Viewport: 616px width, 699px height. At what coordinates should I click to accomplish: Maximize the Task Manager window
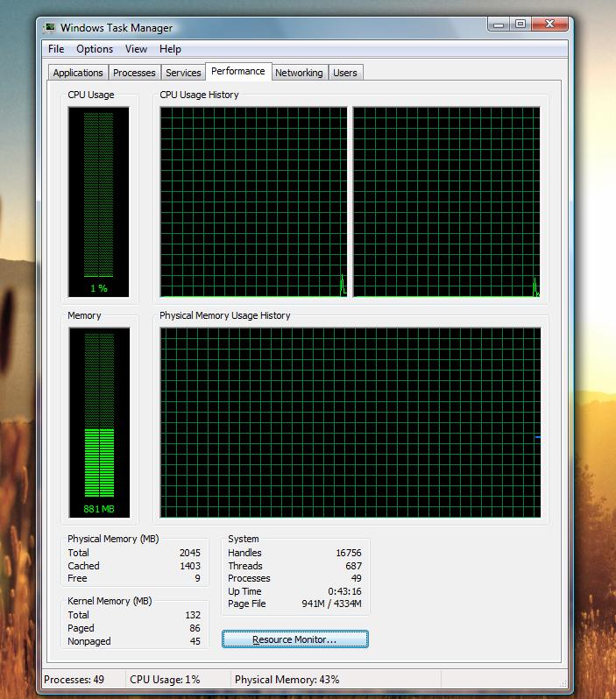tap(520, 25)
